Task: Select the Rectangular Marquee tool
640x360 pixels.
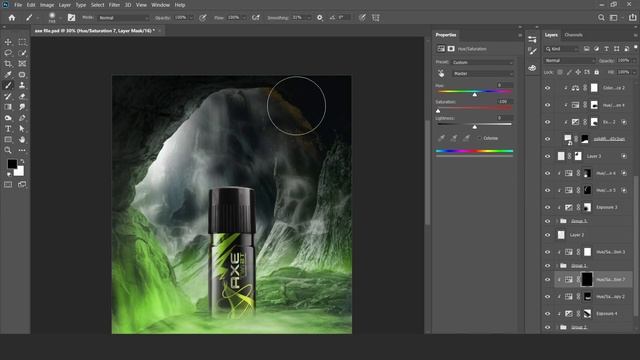Action: pyautogui.click(x=22, y=42)
